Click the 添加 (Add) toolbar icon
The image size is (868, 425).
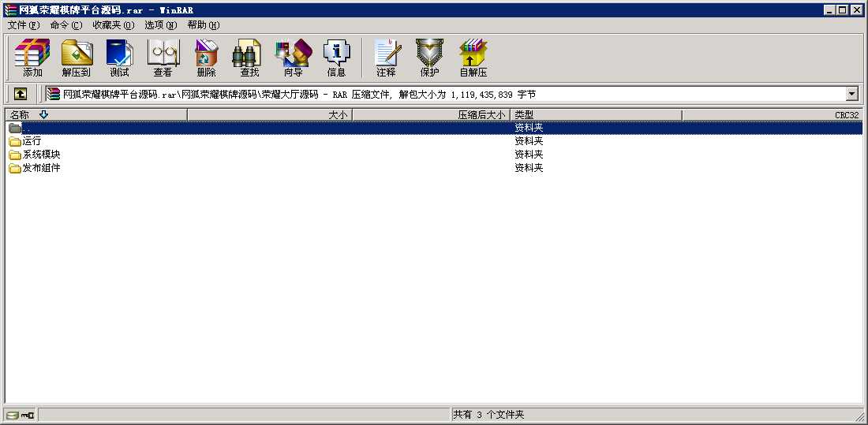[x=32, y=58]
